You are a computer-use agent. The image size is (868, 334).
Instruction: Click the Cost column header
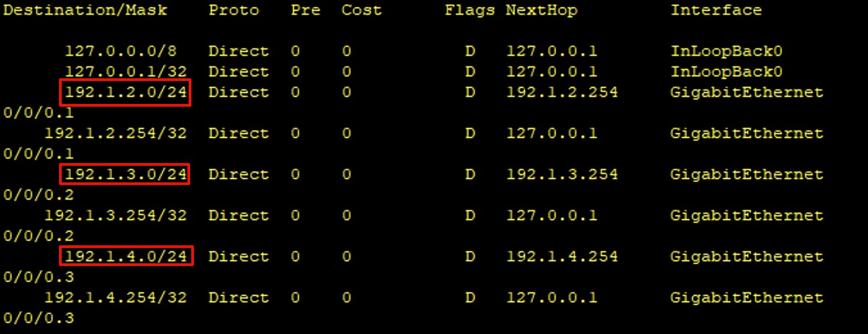[x=361, y=11]
